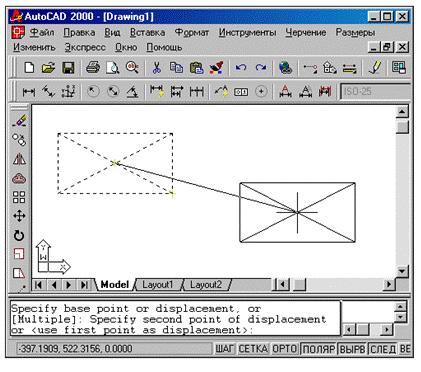Click the Redo arrow icon
This screenshot has height=372, width=421.
pos(261,68)
